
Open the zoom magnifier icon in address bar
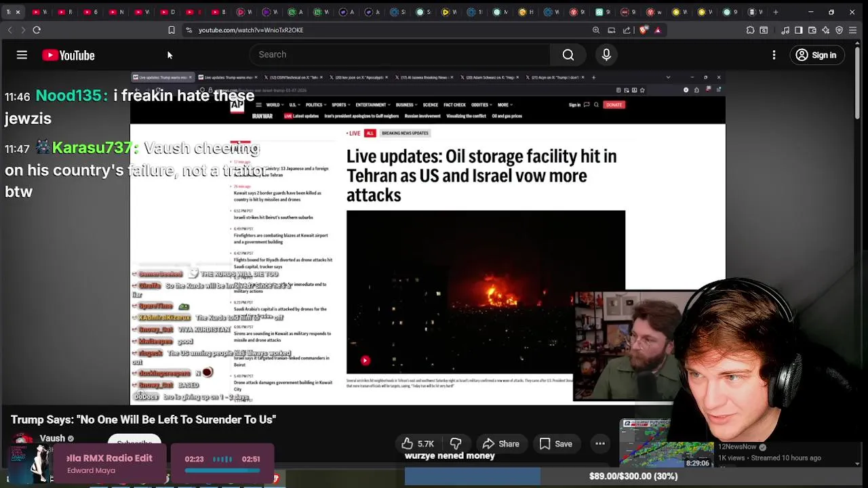coord(596,30)
